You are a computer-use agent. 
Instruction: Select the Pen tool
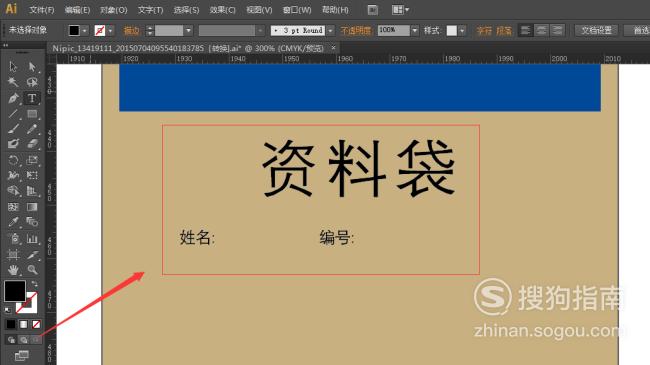[13, 98]
